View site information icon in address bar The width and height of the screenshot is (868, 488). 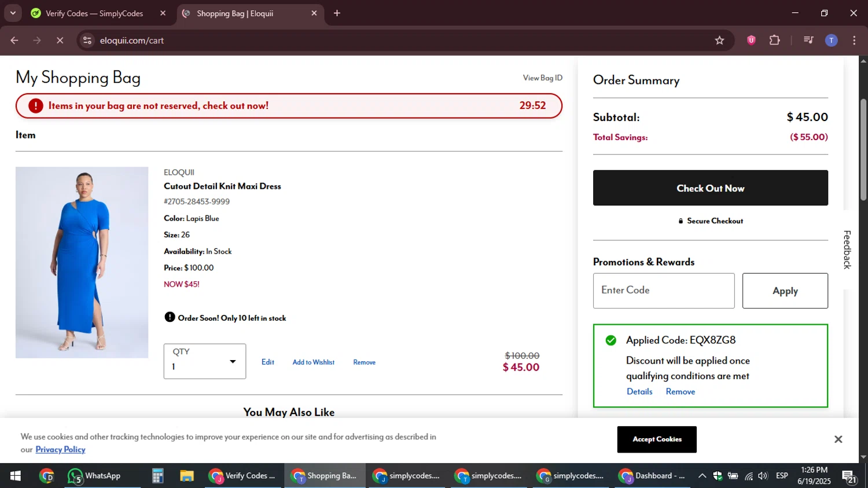tap(87, 41)
